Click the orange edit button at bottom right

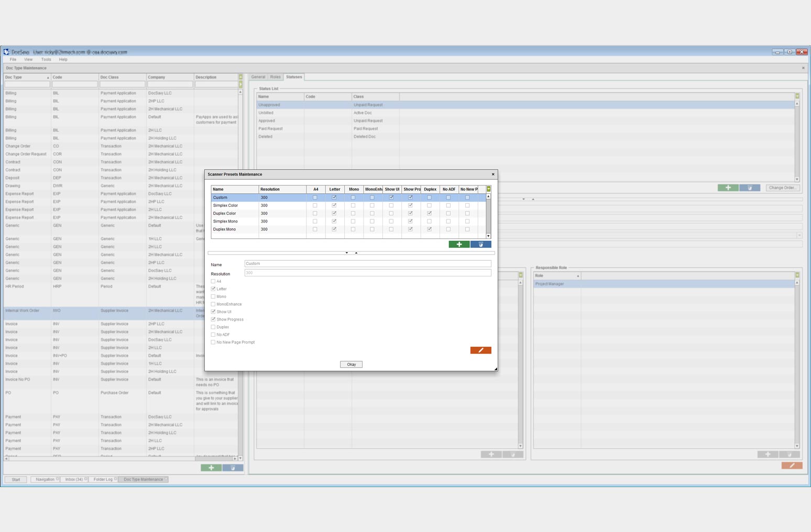pos(792,465)
